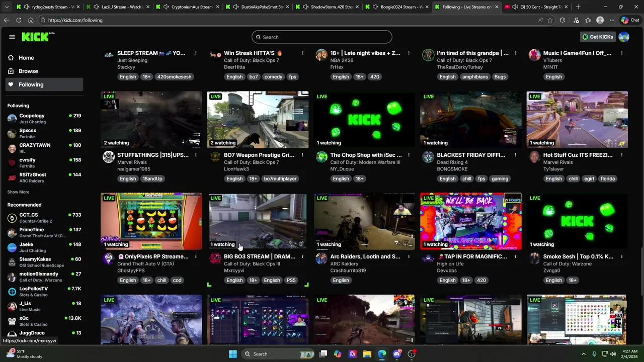Favorite this page with star icon
The width and height of the screenshot is (644, 362).
pos(550,20)
